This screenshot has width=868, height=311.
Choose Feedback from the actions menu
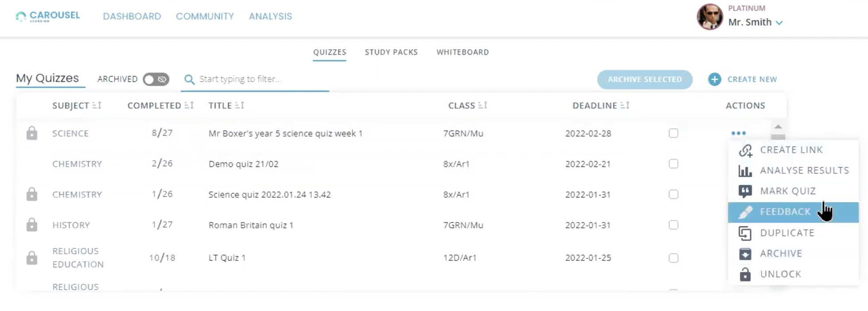(785, 212)
